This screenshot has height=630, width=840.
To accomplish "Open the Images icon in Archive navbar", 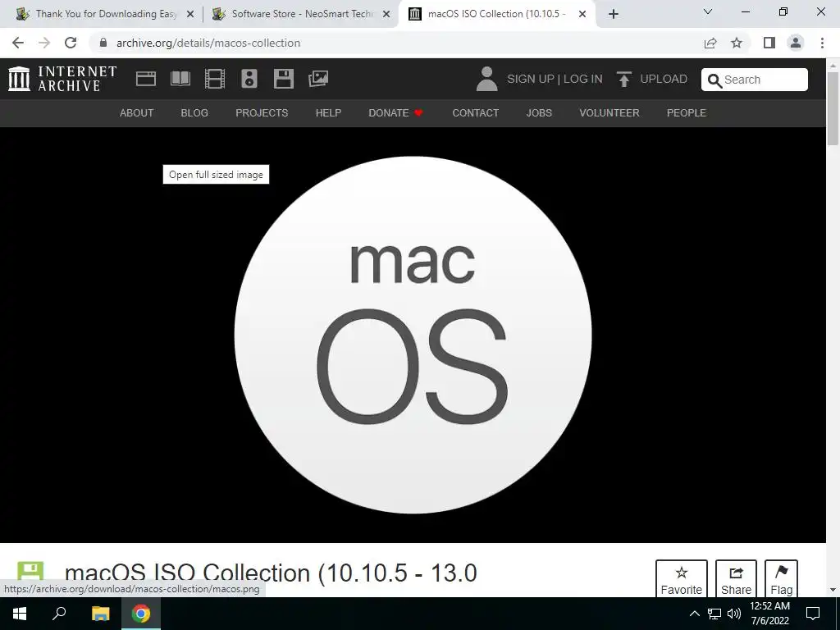I will [318, 79].
